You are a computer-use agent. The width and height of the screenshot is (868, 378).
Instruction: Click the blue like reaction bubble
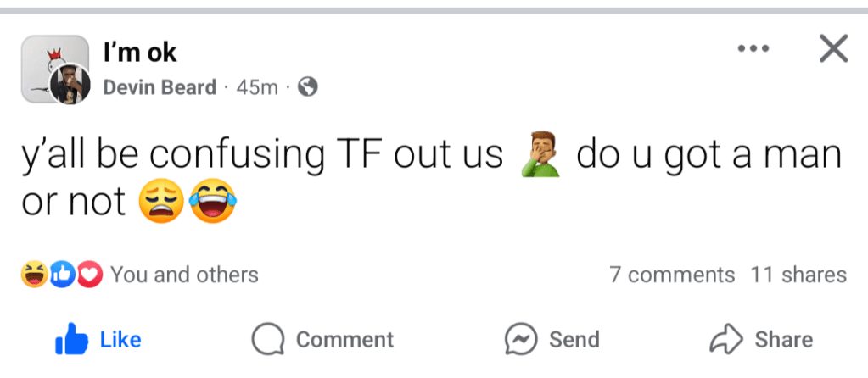pyautogui.click(x=64, y=275)
